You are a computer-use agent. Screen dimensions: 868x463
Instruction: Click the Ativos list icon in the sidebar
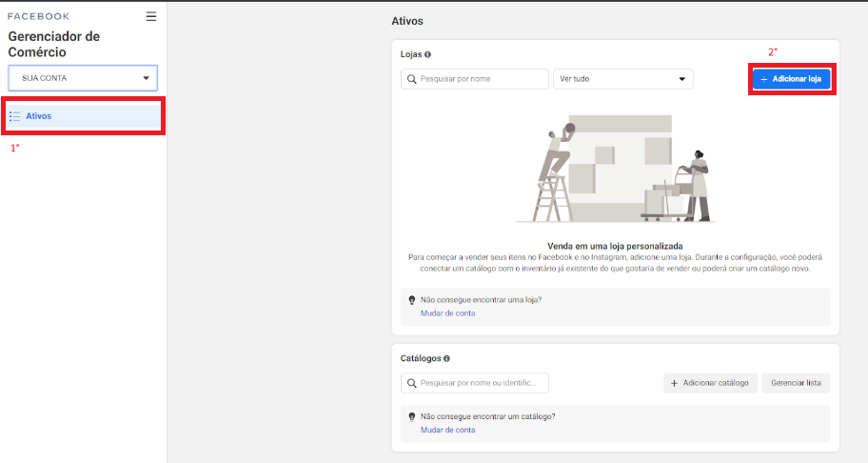[x=15, y=116]
